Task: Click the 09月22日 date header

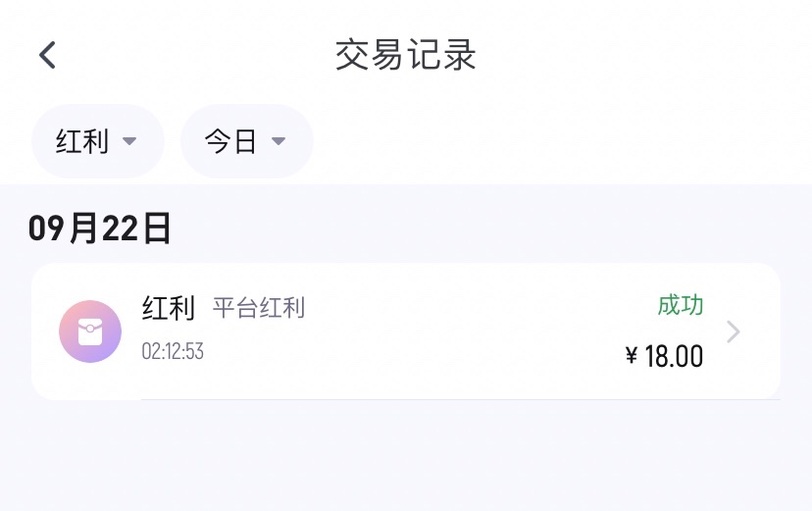Action: [x=100, y=229]
